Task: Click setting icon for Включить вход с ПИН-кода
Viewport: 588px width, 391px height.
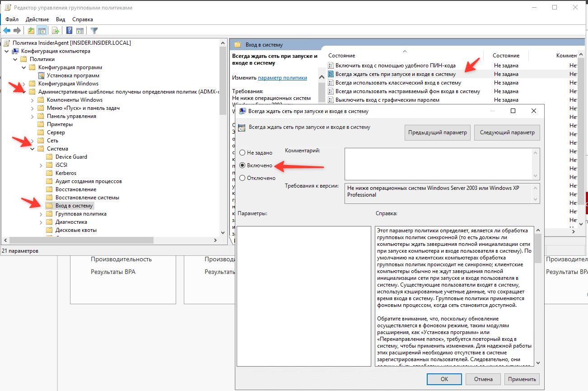Action: tap(331, 66)
